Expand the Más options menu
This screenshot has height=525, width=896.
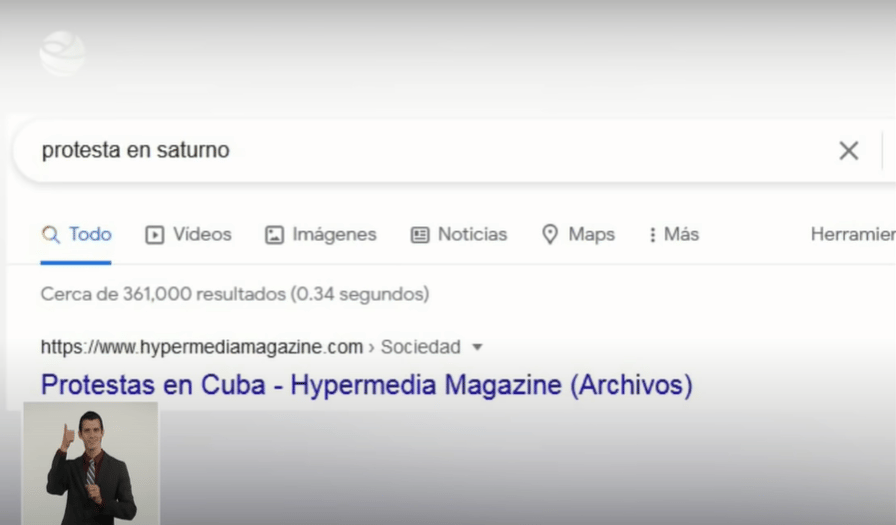point(674,235)
